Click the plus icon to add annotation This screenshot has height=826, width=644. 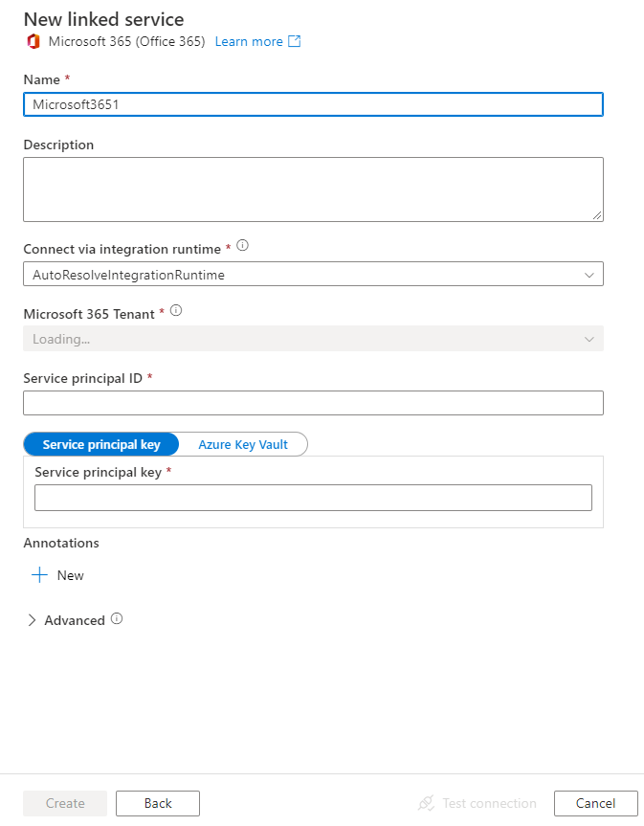(x=39, y=575)
